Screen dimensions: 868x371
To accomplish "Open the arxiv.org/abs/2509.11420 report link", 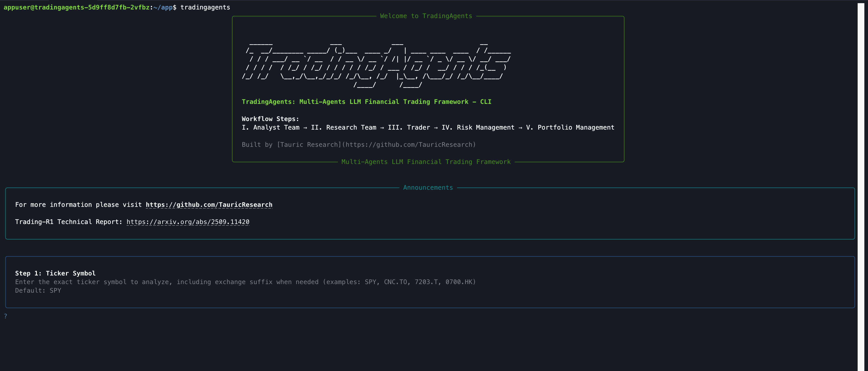I will (188, 222).
